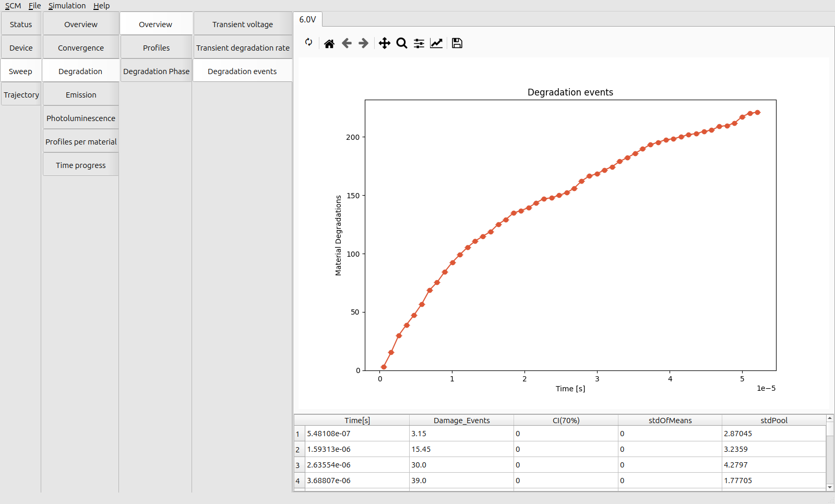Viewport: 835px width, 504px height.
Task: Open Edit axis and curve parameters
Action: pos(436,43)
